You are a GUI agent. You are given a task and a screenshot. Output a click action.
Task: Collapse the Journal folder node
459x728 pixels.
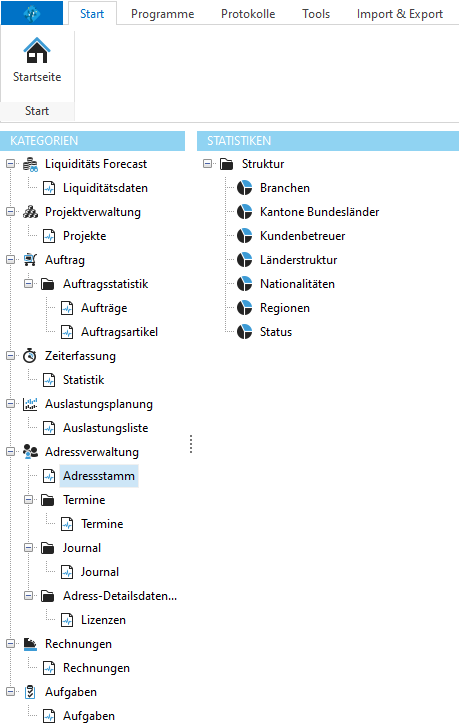(28, 547)
